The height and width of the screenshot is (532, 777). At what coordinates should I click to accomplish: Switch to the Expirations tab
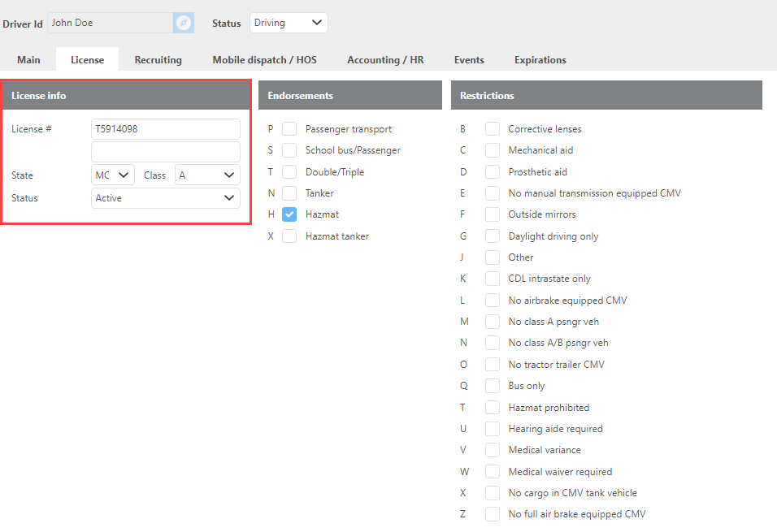[x=540, y=60]
